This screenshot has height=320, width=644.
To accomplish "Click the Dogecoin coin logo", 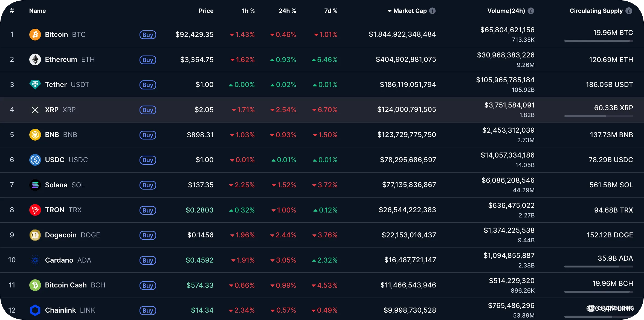I will pos(35,235).
